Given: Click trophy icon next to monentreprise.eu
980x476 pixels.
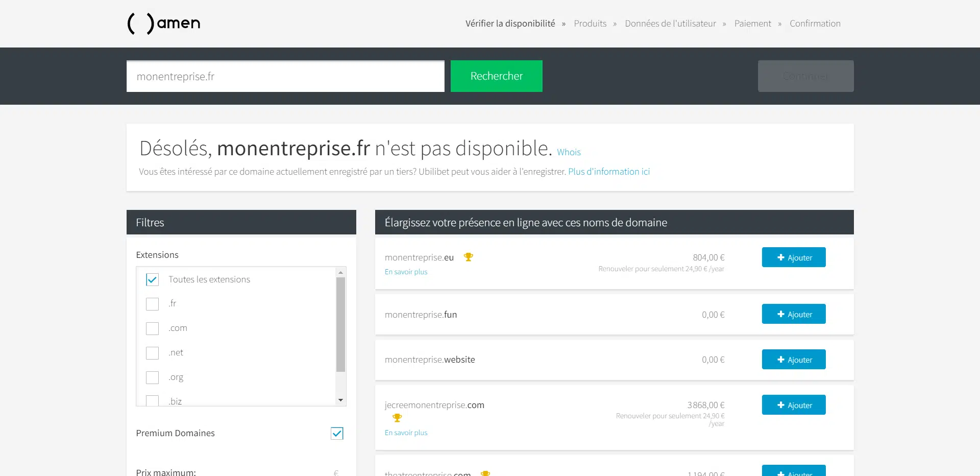Looking at the screenshot, I should coord(468,257).
